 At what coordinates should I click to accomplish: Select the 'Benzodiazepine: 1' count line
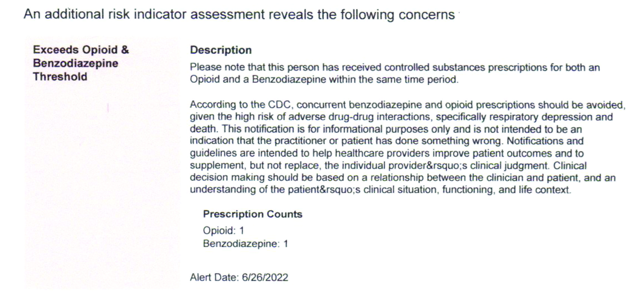(245, 244)
